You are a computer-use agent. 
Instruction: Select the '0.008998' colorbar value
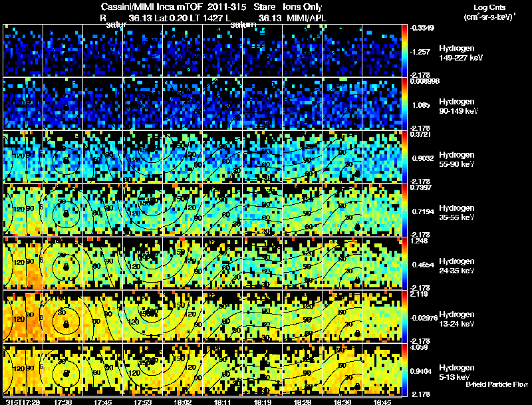[x=425, y=81]
